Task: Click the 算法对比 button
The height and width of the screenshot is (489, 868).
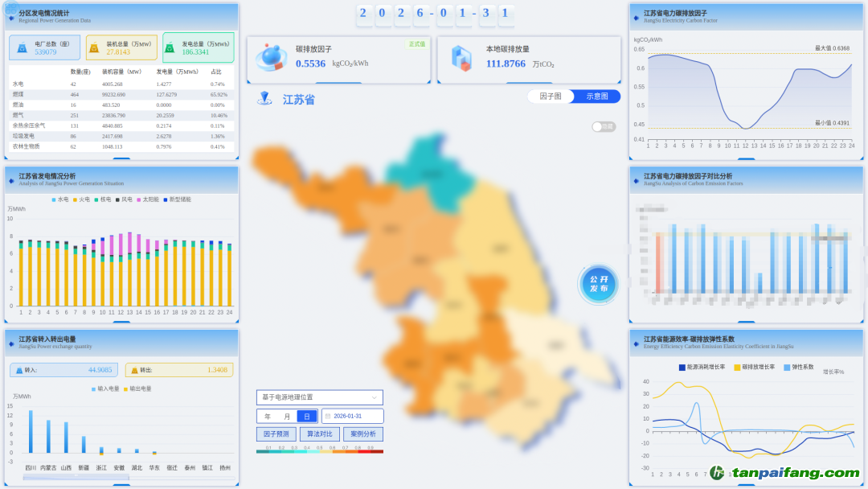Action: point(319,434)
